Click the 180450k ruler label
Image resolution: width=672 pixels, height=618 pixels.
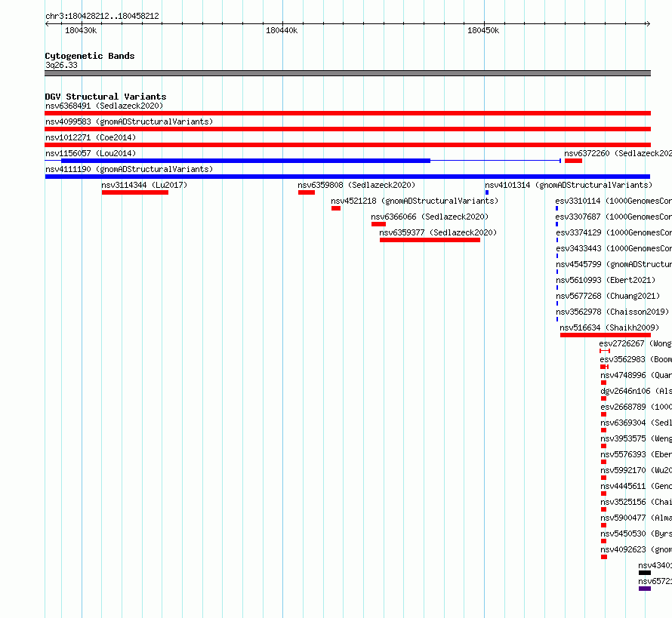(483, 30)
